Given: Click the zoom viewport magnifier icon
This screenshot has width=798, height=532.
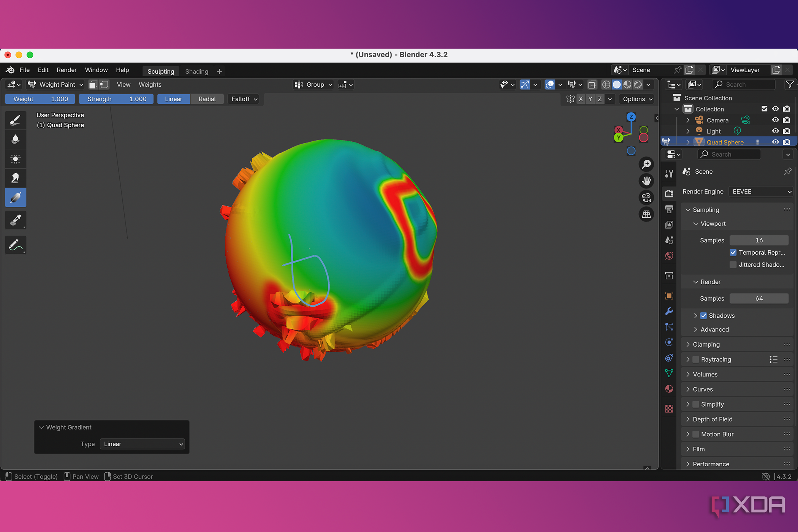Looking at the screenshot, I should pyautogui.click(x=646, y=164).
